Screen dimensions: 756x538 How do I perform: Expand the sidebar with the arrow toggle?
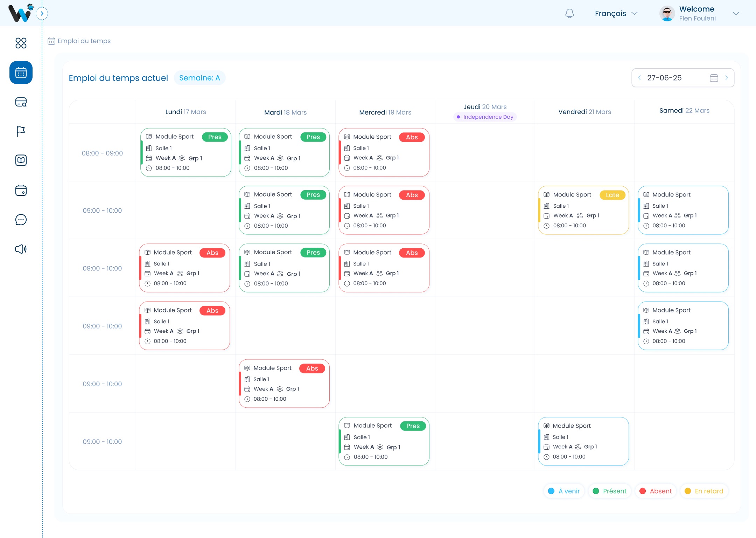(x=42, y=14)
